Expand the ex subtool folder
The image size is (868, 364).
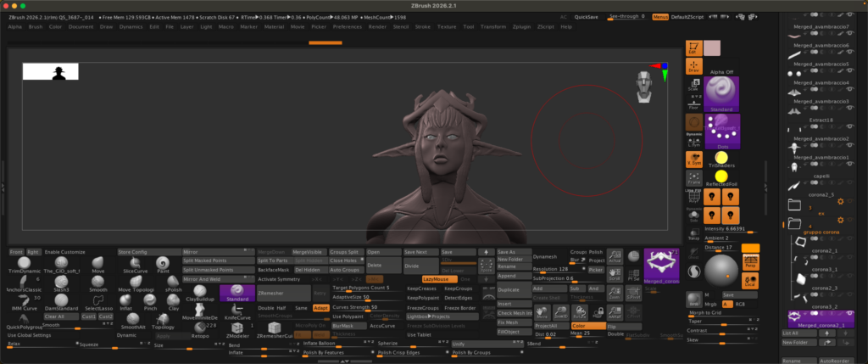[795, 205]
